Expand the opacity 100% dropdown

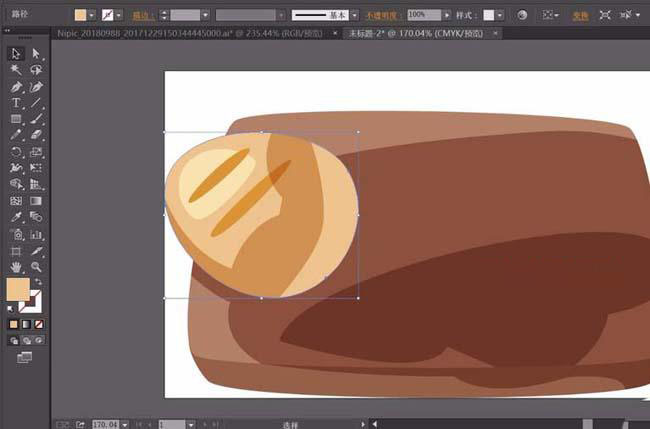[458, 16]
